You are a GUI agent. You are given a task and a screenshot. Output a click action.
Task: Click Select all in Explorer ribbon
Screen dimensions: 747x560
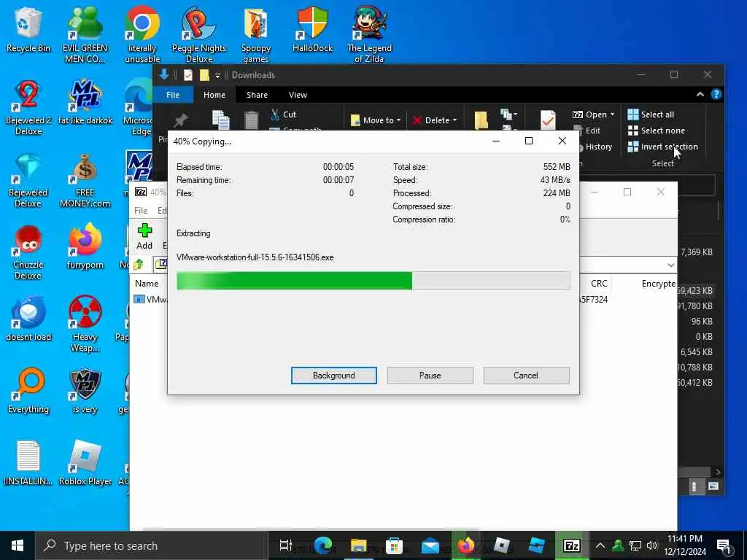[x=651, y=114]
